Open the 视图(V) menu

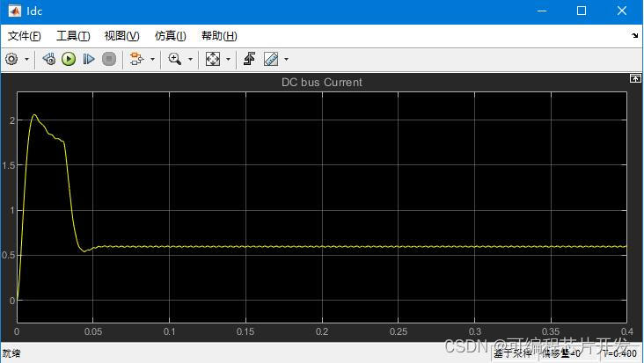click(x=122, y=36)
